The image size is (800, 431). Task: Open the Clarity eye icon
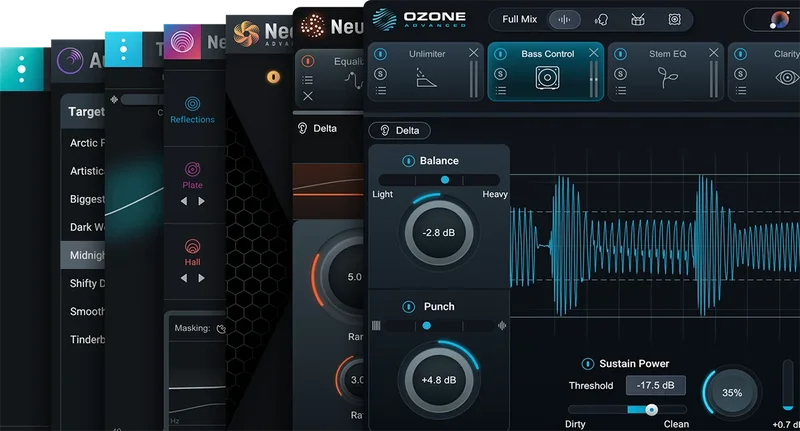pyautogui.click(x=787, y=78)
